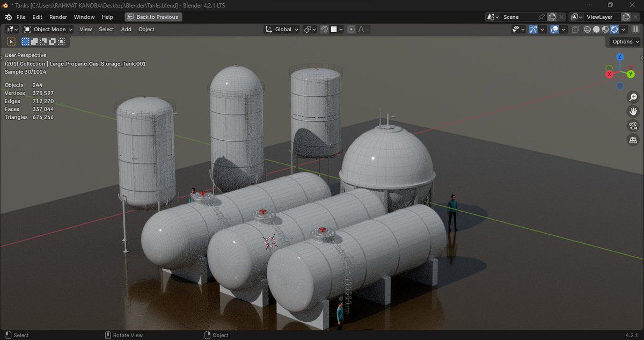Toggle Show Overlays visibility
644x340 pixels.
[554, 30]
